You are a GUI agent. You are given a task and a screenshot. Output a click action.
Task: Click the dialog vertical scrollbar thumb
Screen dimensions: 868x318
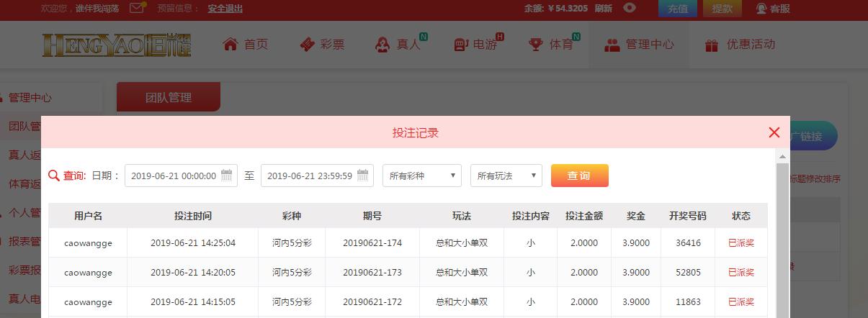[x=782, y=240]
